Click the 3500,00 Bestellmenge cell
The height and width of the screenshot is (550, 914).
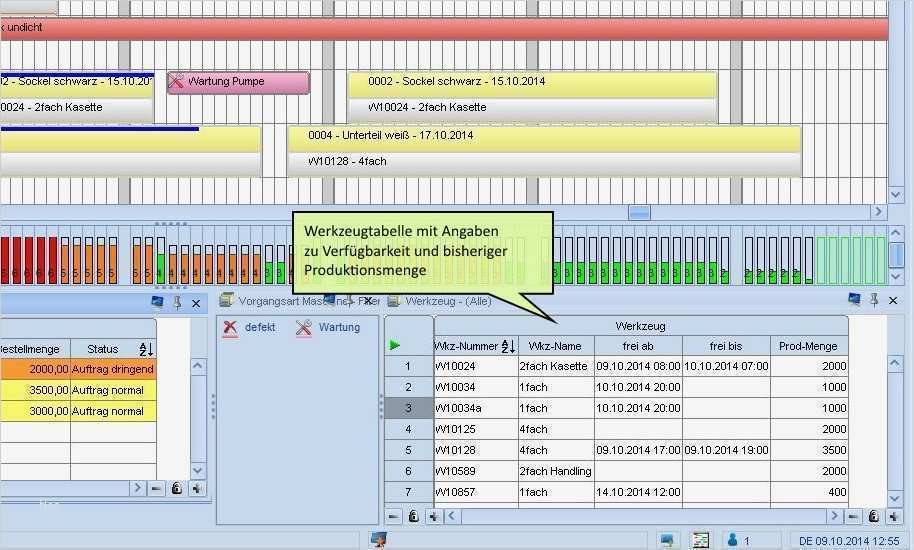tap(35, 390)
